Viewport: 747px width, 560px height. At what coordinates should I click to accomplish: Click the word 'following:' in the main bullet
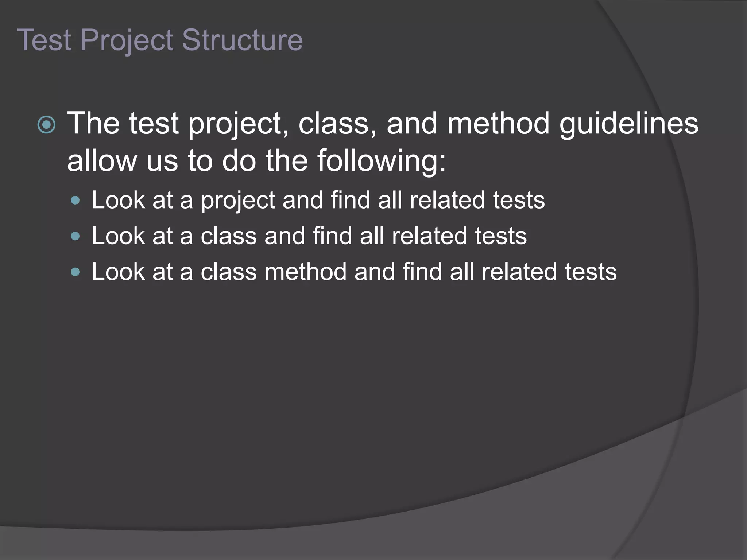tap(381, 160)
